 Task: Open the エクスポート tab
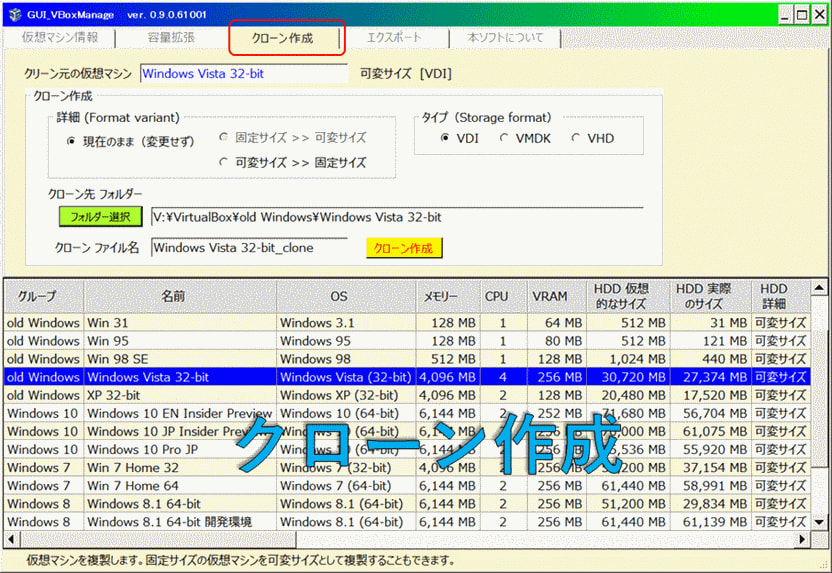point(394,38)
